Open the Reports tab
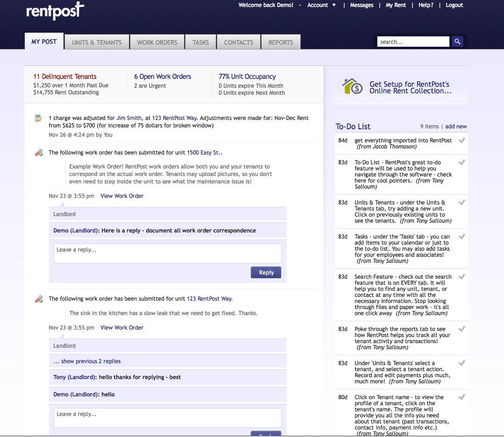Viewport: 504px width, 437px height. coord(281,42)
